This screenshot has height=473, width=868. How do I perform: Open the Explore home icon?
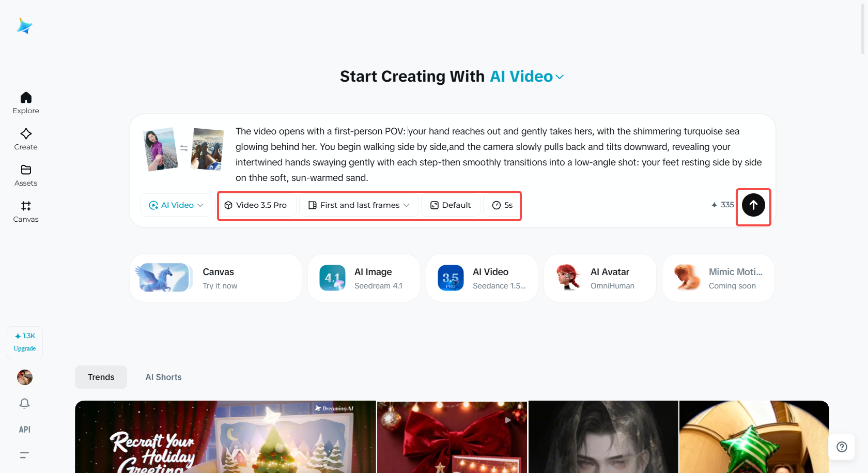tap(26, 97)
